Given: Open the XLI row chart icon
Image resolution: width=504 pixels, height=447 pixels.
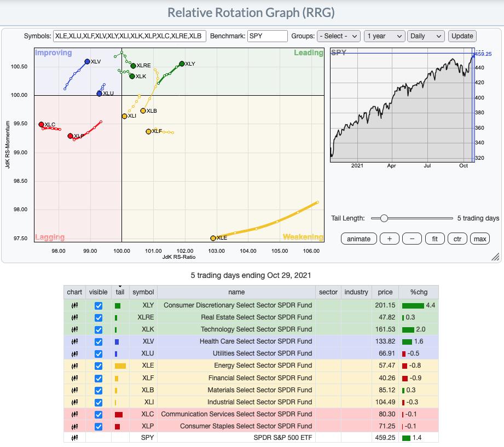Looking at the screenshot, I should (x=74, y=402).
